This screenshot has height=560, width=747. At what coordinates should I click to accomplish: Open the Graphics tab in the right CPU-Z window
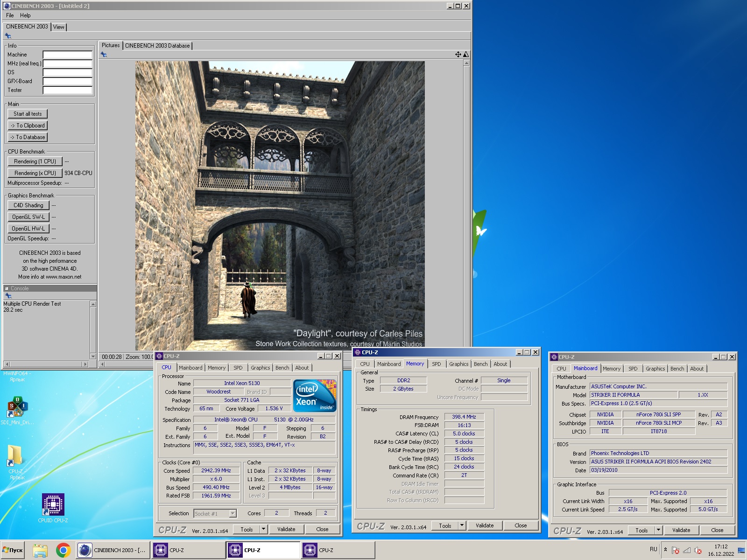click(x=655, y=369)
